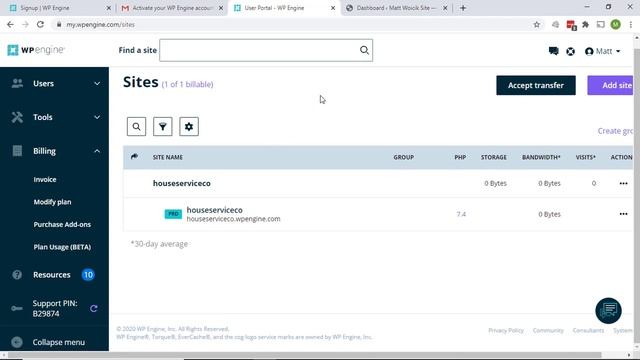Image resolution: width=640 pixels, height=360 pixels.
Task: Open the floating live chat bubble
Action: [608, 311]
